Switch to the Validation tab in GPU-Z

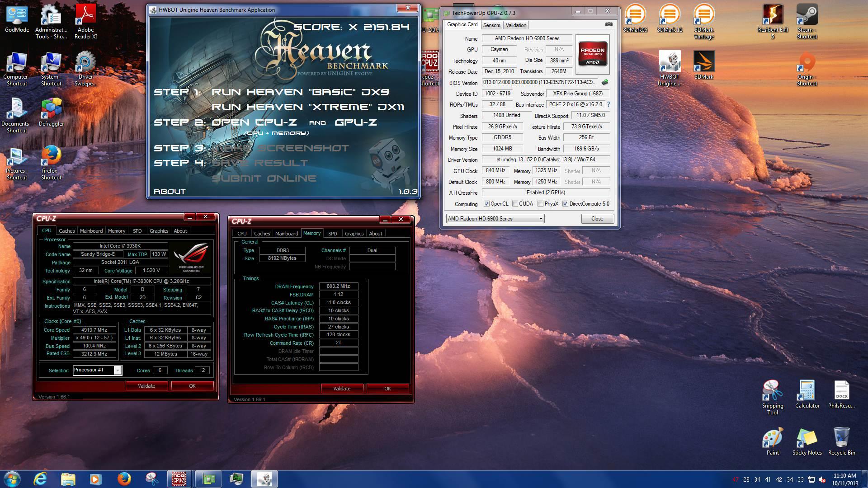coord(516,25)
